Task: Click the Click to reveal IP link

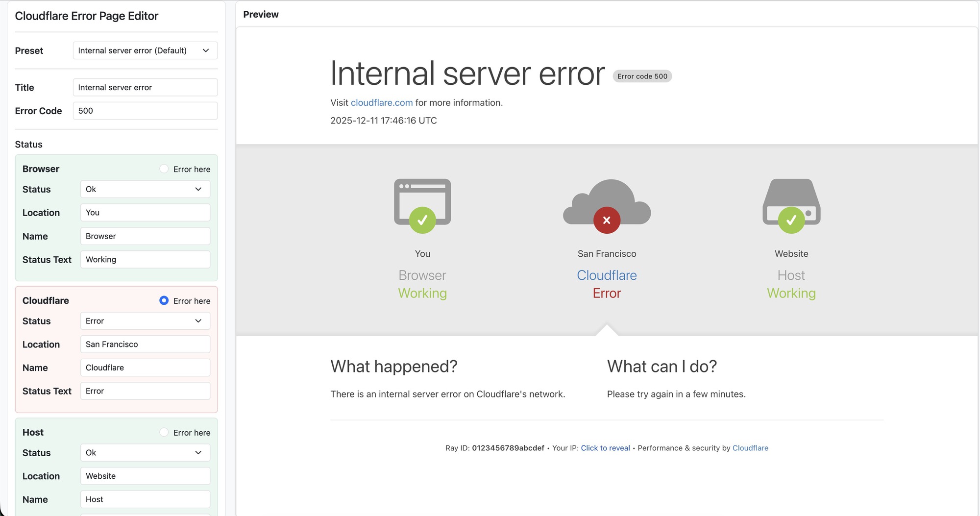Action: [x=605, y=447]
